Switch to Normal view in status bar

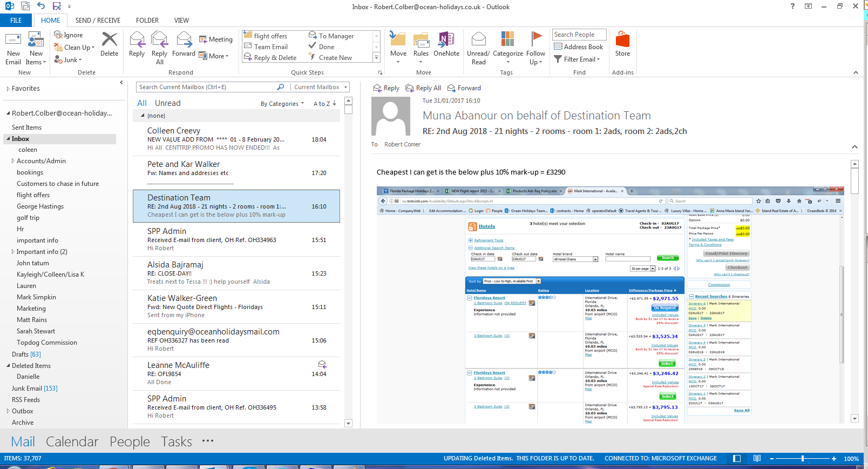737,459
